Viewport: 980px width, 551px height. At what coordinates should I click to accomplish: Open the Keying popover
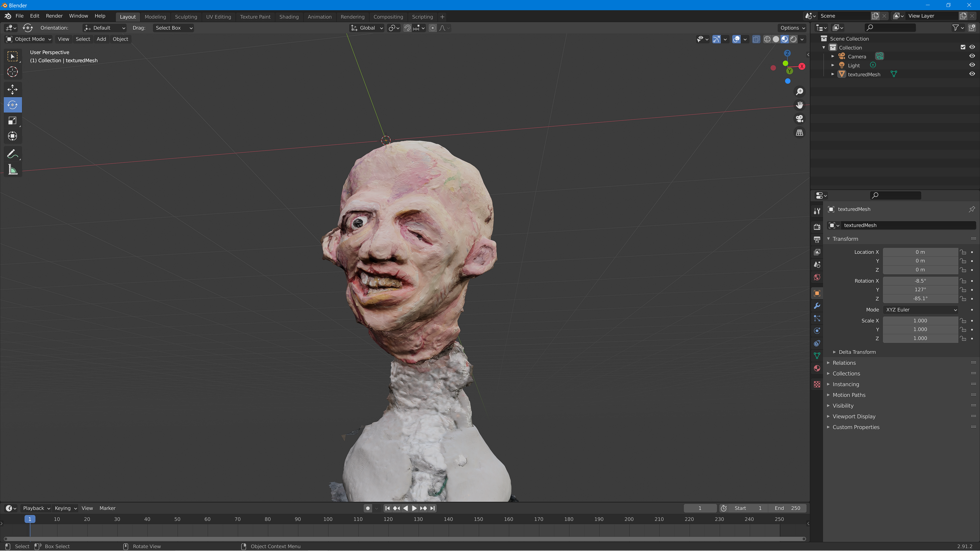pos(65,508)
